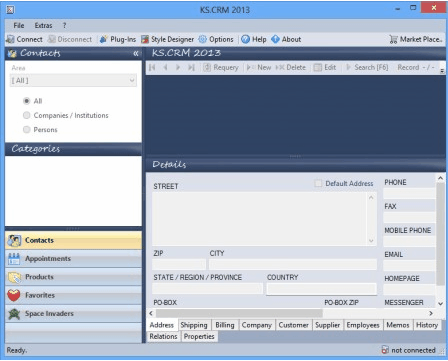The image size is (448, 361).
Task: Click the COUNTRY input field
Action: tap(322, 289)
